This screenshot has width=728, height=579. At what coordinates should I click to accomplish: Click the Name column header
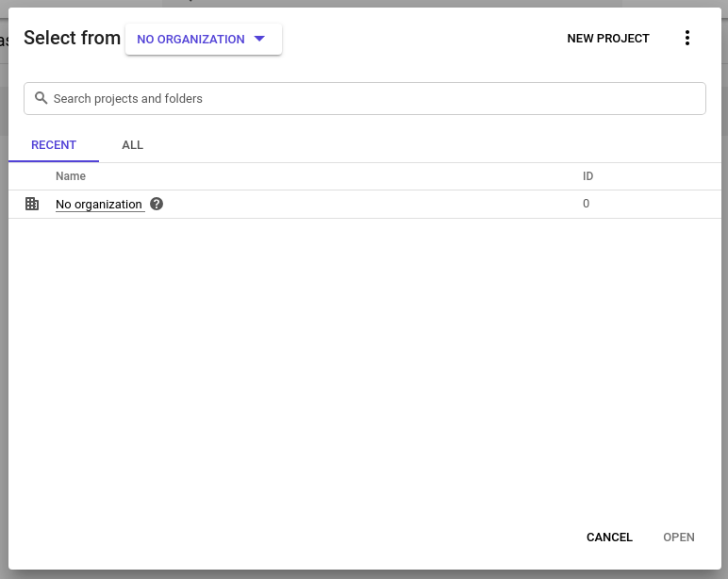click(x=71, y=176)
